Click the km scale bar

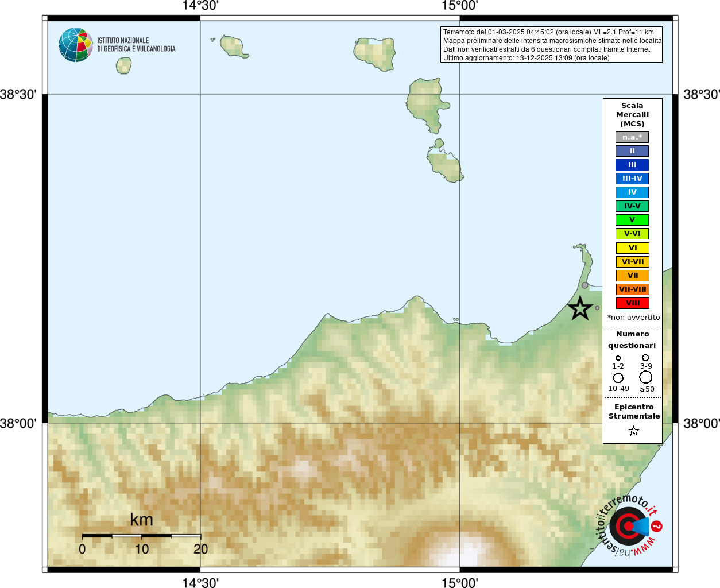[x=141, y=536]
